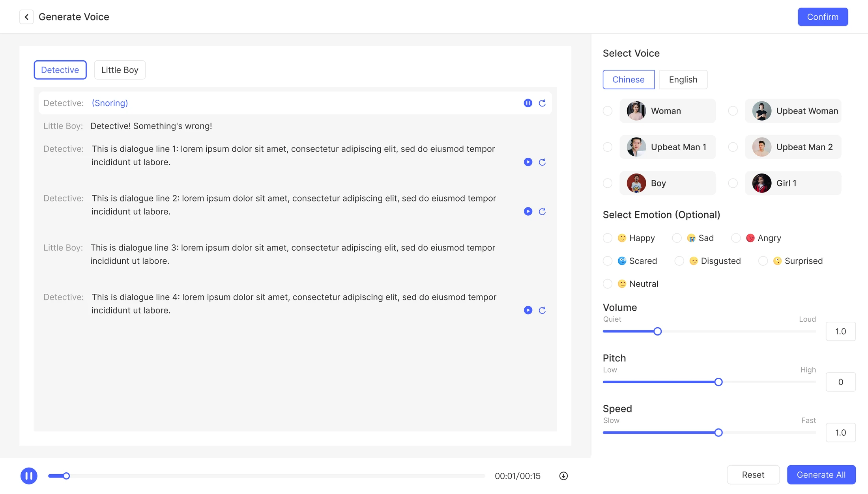Click the Pitch slider handle
This screenshot has width=868, height=494.
[x=718, y=382]
